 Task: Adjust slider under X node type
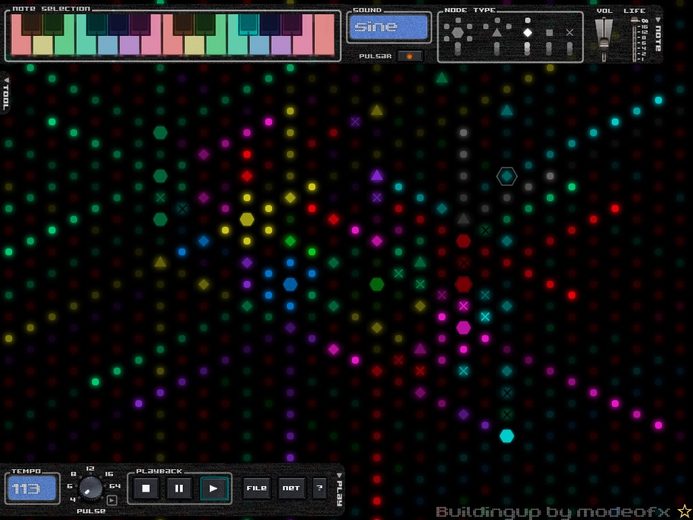click(x=570, y=49)
